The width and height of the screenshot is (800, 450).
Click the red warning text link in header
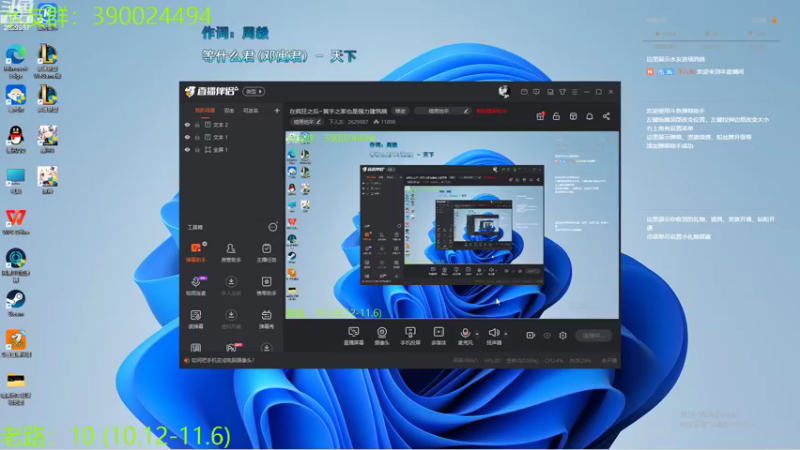coord(491,111)
